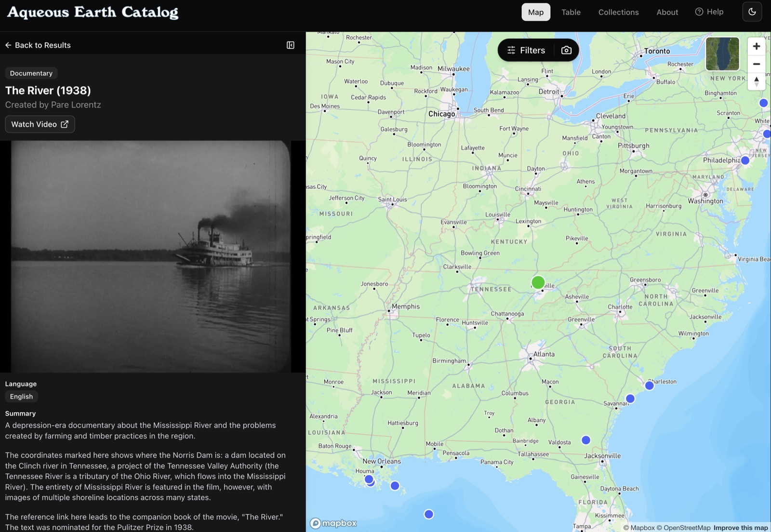Select the Map tab
This screenshot has width=771, height=532.
pyautogui.click(x=536, y=12)
